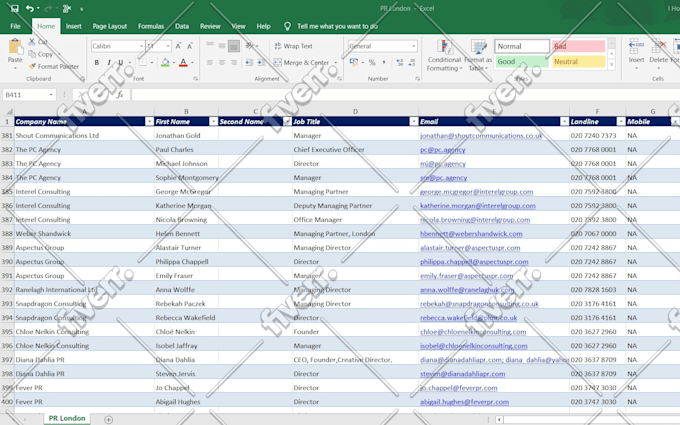The width and height of the screenshot is (680, 425).
Task: Click the Decrease Decimal icon
Action: point(412,62)
